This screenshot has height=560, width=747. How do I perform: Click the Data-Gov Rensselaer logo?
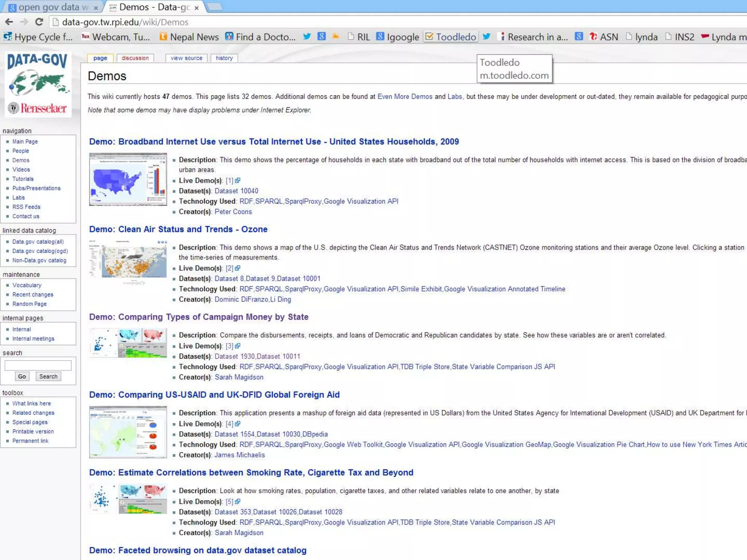38,84
